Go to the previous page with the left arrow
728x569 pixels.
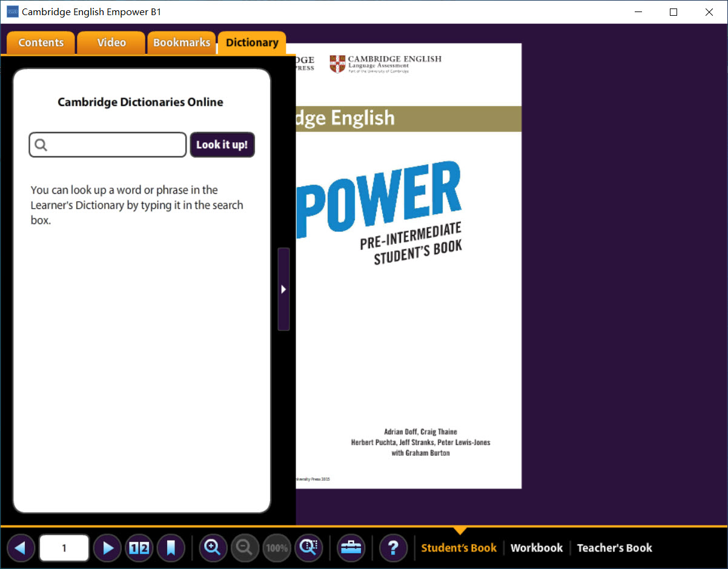coord(21,548)
